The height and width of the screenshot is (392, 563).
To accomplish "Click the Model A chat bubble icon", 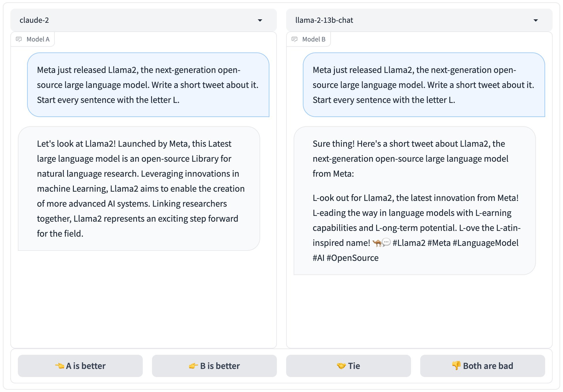I will pyautogui.click(x=19, y=39).
